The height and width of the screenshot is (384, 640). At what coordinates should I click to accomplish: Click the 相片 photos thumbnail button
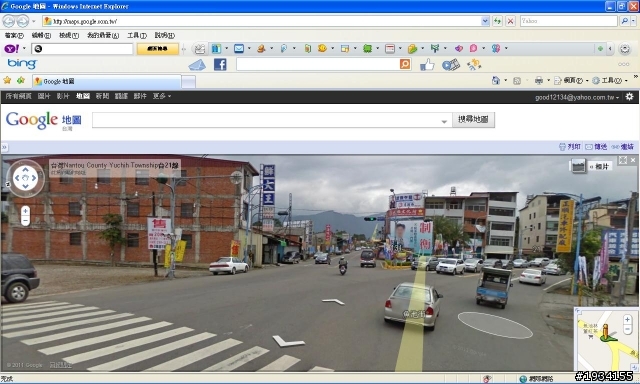(x=590, y=166)
